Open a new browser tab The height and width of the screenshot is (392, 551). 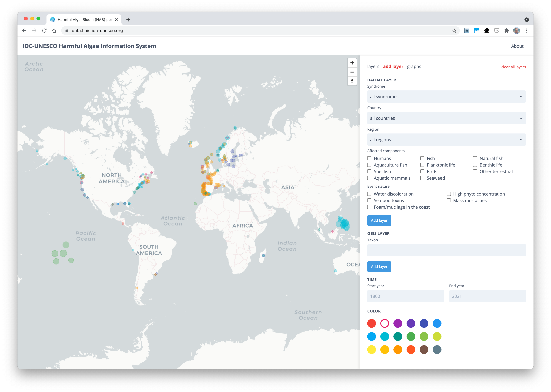pos(128,19)
